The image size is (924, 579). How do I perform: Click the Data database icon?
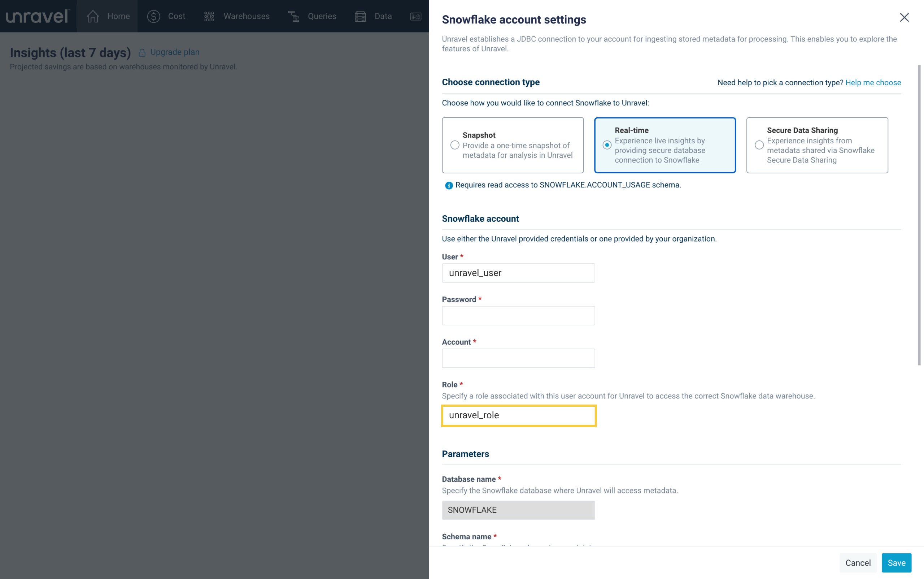pos(360,16)
